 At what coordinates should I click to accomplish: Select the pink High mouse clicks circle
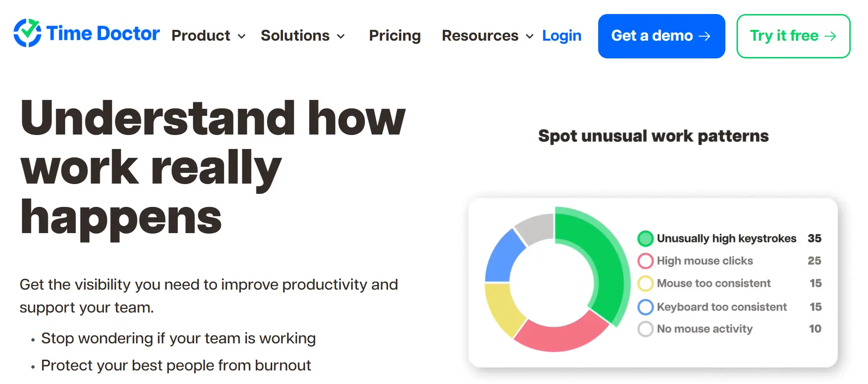click(x=645, y=261)
